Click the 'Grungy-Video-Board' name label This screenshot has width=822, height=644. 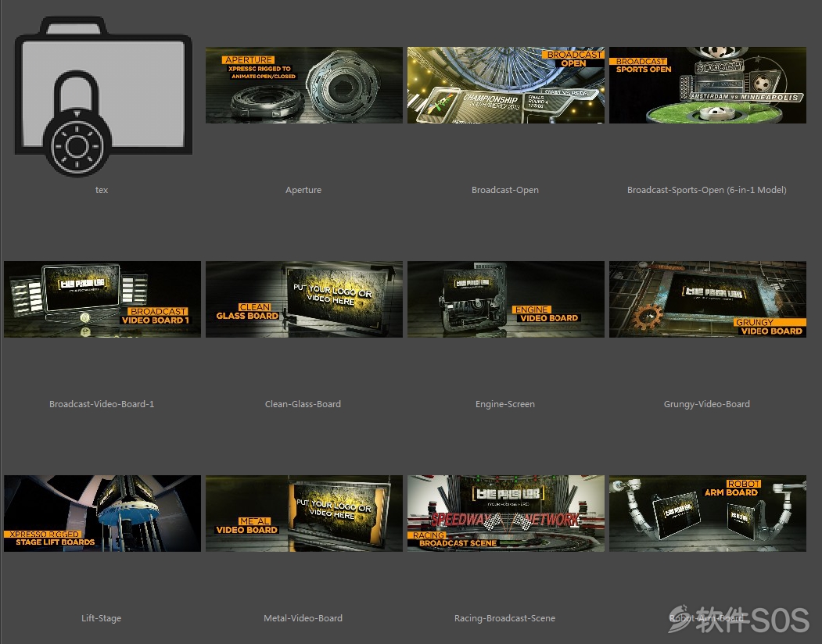click(707, 404)
